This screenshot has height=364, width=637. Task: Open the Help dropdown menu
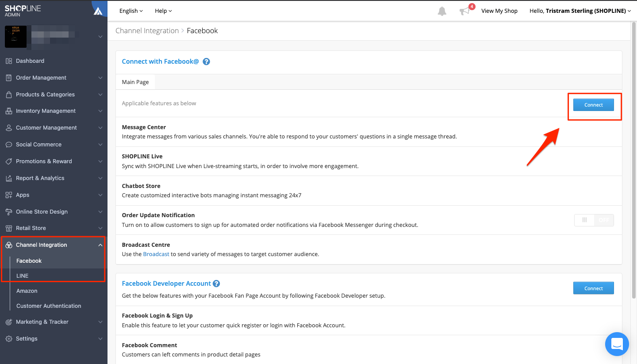point(163,11)
